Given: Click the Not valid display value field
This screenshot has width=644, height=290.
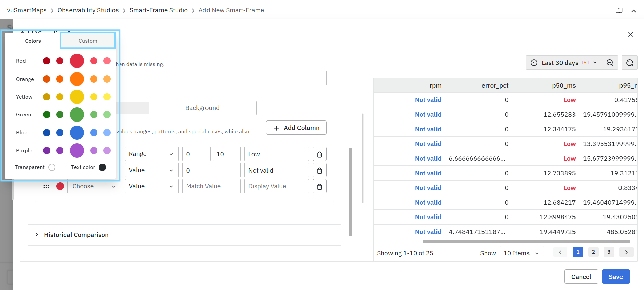Looking at the screenshot, I should tap(277, 170).
